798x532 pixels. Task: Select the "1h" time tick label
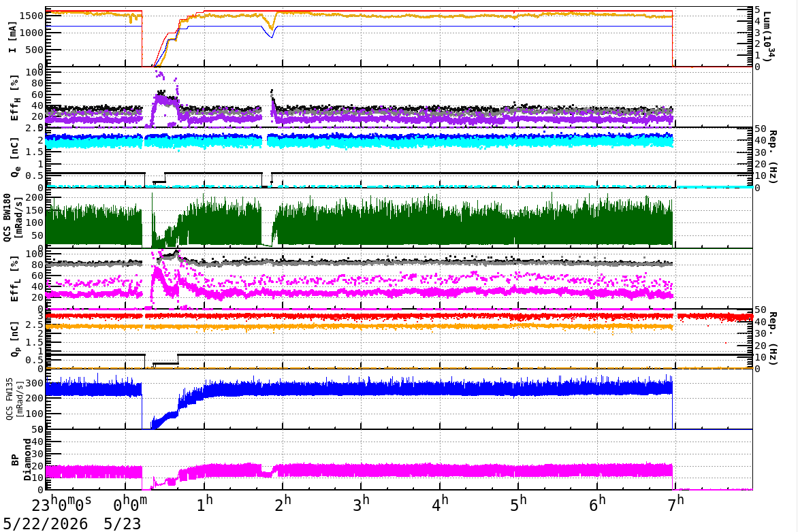204,504
